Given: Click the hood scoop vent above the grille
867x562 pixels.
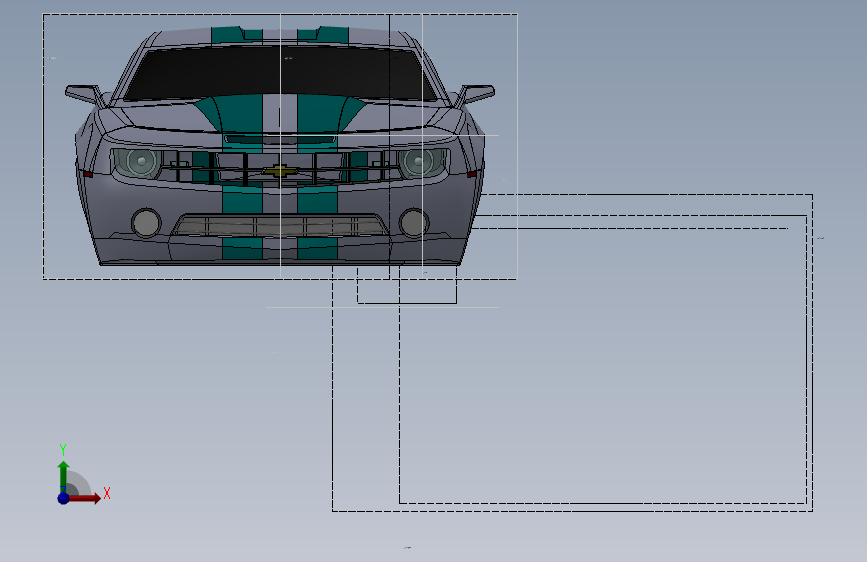Looking at the screenshot, I should point(280,138).
